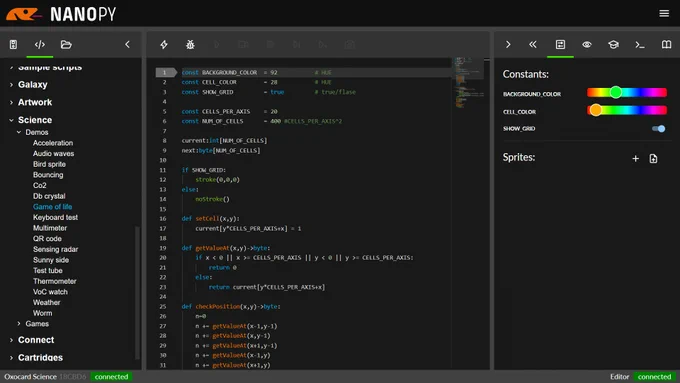Click the code minimap preview
680x383 pixels.
coord(468,82)
